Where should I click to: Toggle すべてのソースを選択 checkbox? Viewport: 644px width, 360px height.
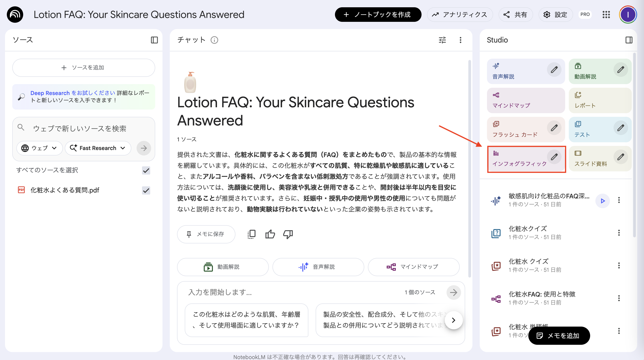pos(146,170)
